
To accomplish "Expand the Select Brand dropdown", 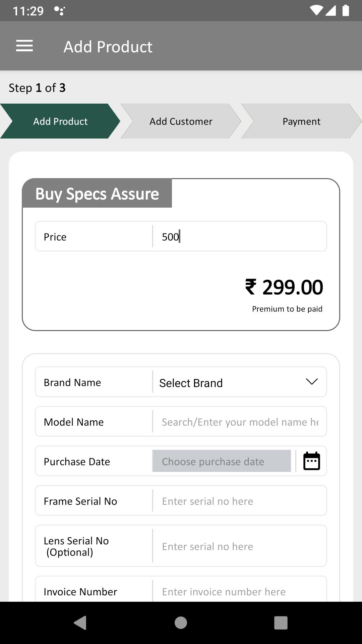I will click(x=239, y=382).
